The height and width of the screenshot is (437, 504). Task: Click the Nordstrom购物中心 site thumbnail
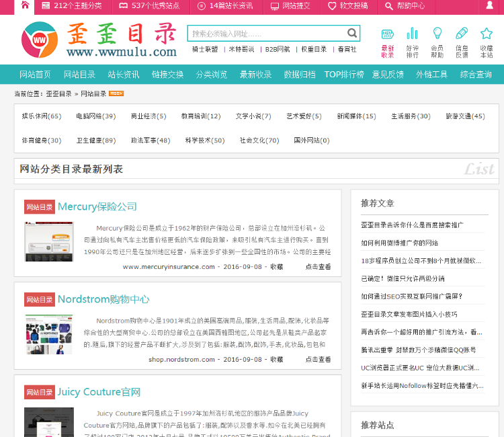coord(49,334)
